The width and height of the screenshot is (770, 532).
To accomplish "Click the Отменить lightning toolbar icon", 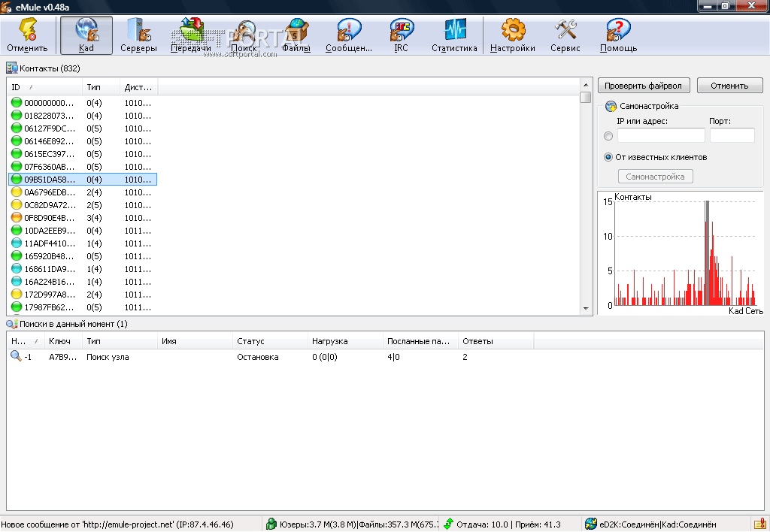I will click(27, 35).
